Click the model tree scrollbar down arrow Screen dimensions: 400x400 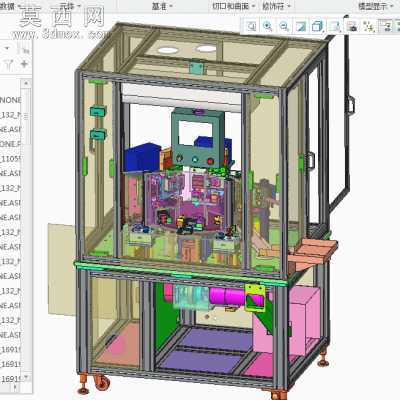[26, 377]
